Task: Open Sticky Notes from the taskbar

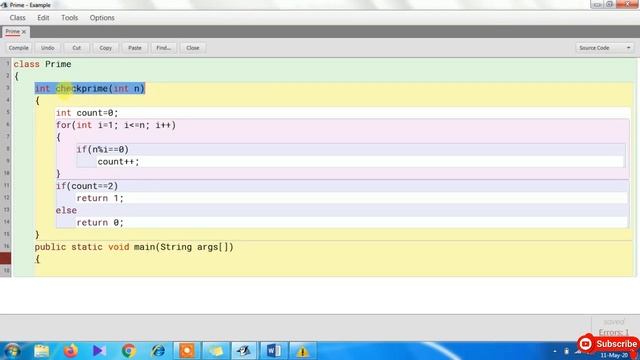Action: 216,351
